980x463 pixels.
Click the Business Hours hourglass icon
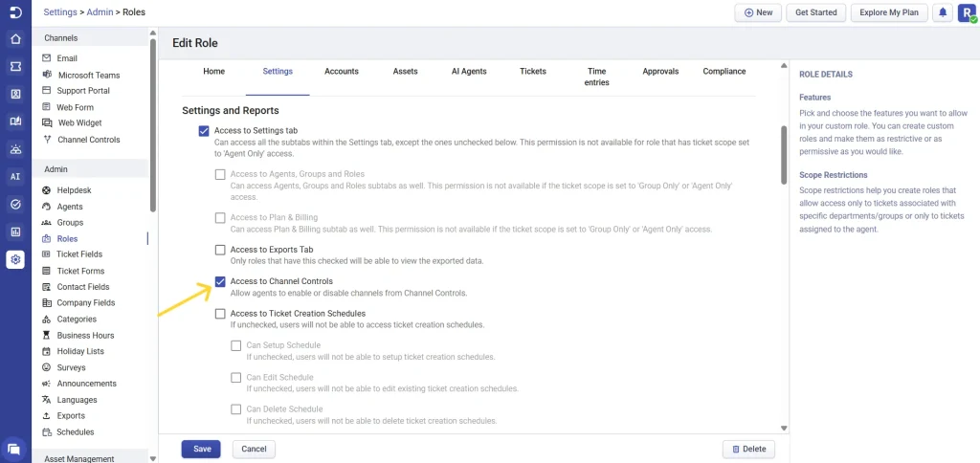click(x=46, y=335)
